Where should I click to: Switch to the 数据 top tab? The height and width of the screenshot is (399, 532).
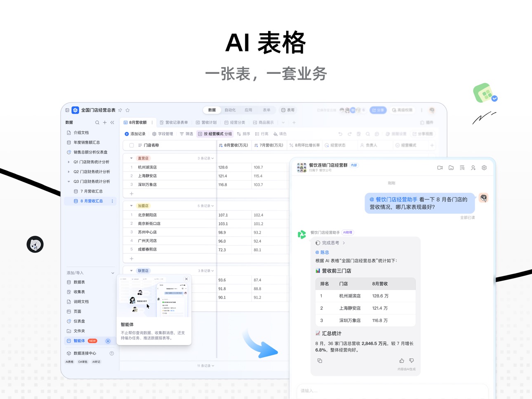tap(212, 110)
